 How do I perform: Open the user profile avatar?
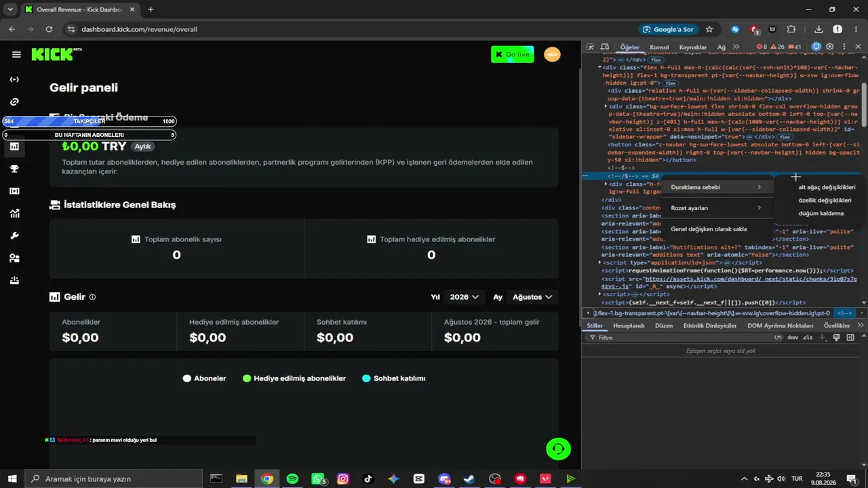click(x=552, y=54)
